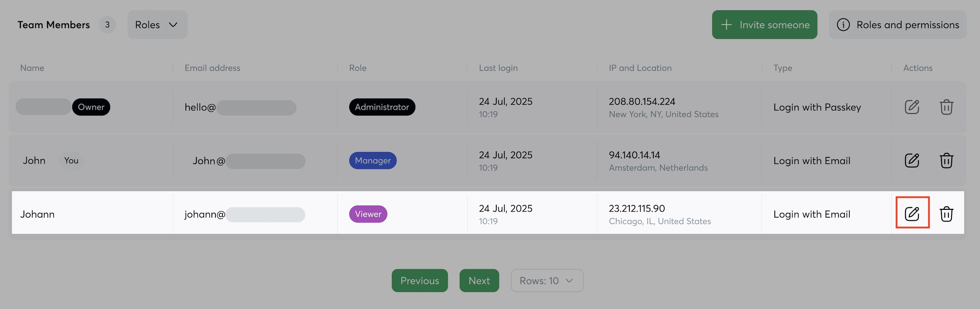This screenshot has height=309, width=980.
Task: Expand the Rows: 10 page size dropdown
Action: tap(546, 281)
